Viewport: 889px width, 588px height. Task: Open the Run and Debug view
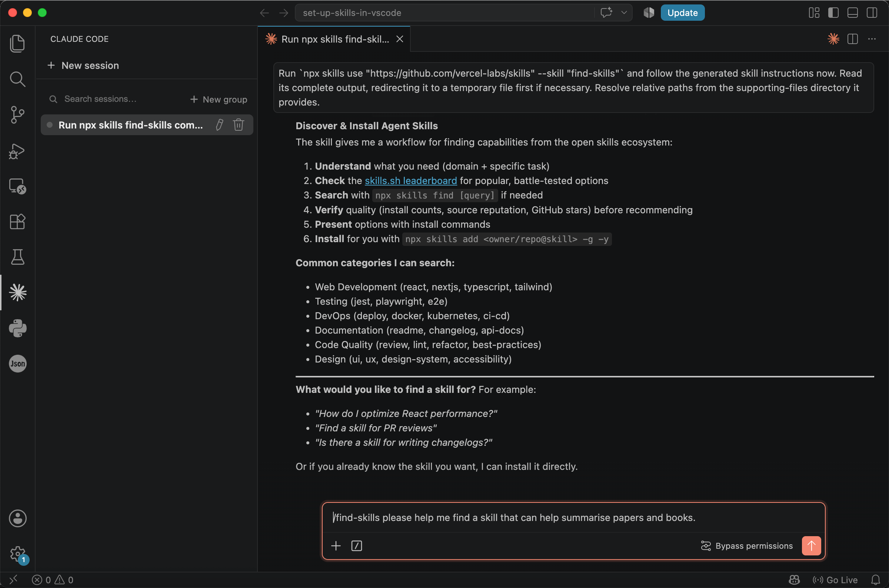[x=17, y=151]
